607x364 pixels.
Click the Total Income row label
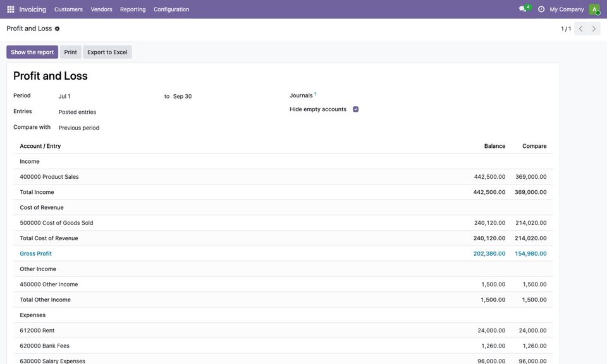point(37,192)
